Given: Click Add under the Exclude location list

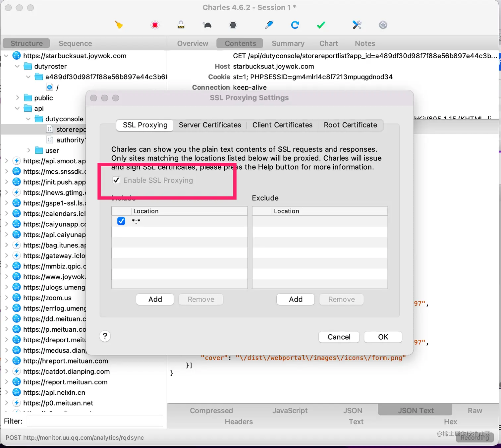Looking at the screenshot, I should [296, 299].
